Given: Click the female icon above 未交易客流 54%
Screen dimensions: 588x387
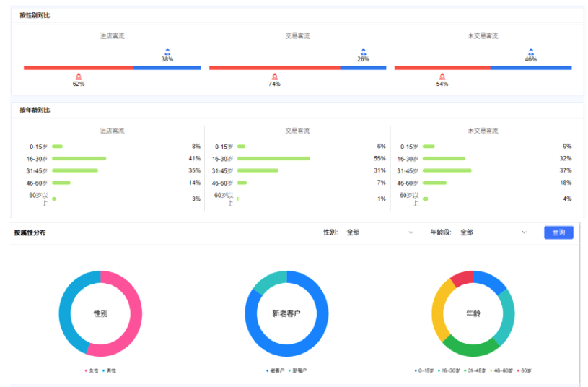Looking at the screenshot, I should pos(442,77).
